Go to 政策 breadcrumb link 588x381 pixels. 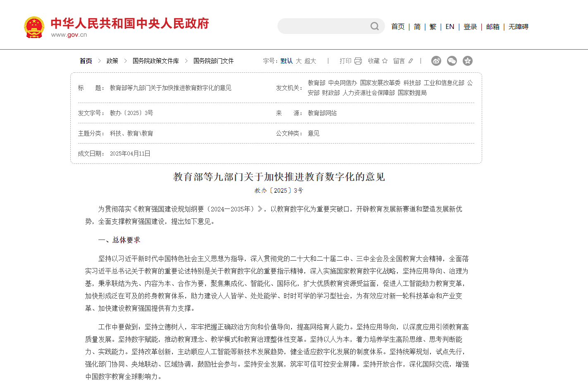coord(112,61)
